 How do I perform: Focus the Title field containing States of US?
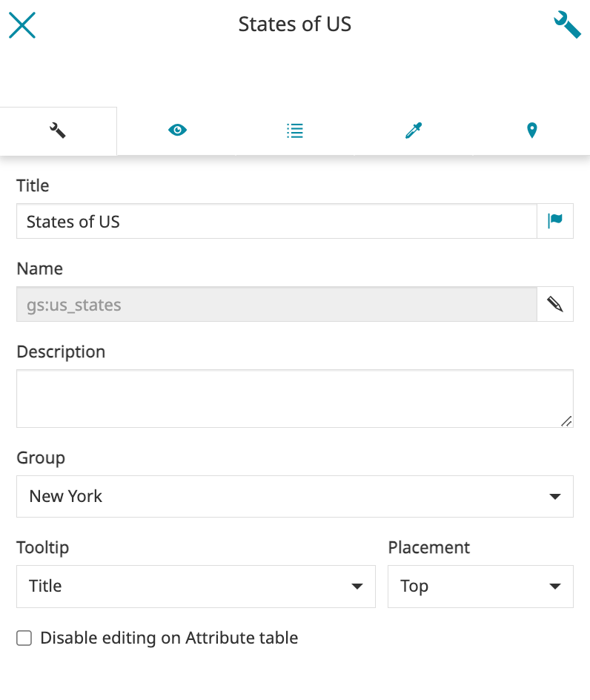tap(276, 221)
